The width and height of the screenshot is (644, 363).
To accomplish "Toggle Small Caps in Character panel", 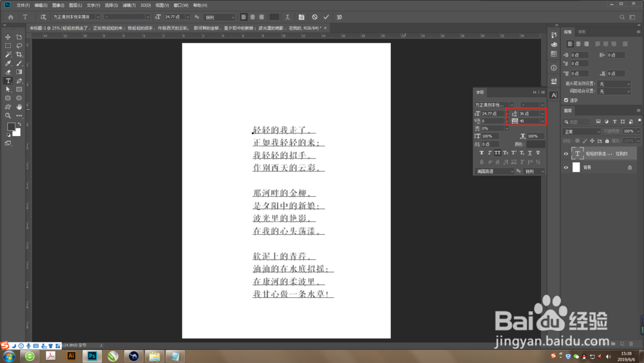I will pos(506,153).
